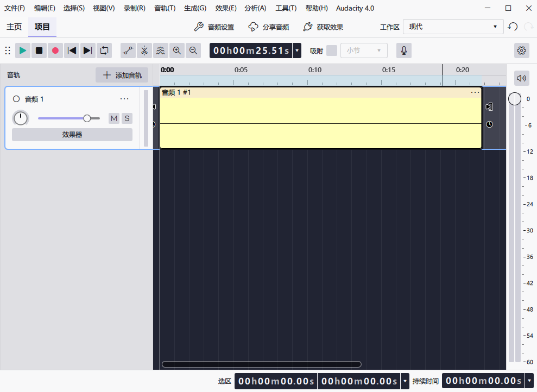Screen dimensions: 537x392
Task: Open the 视图(V) menu
Action: (x=104, y=8)
